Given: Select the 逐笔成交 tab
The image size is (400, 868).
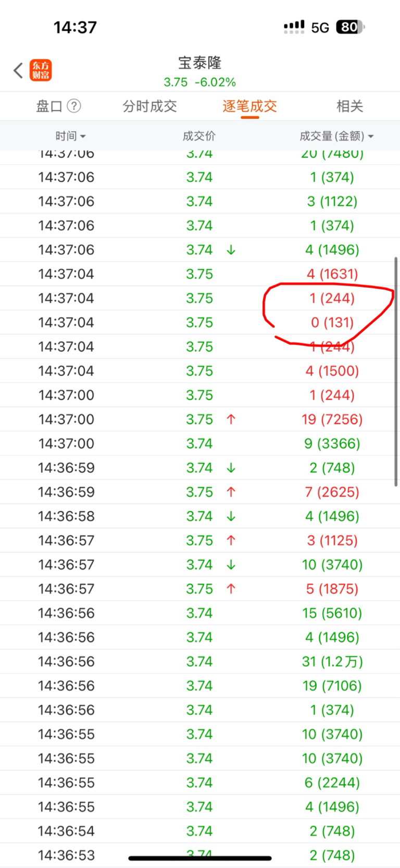Looking at the screenshot, I should pos(249,106).
